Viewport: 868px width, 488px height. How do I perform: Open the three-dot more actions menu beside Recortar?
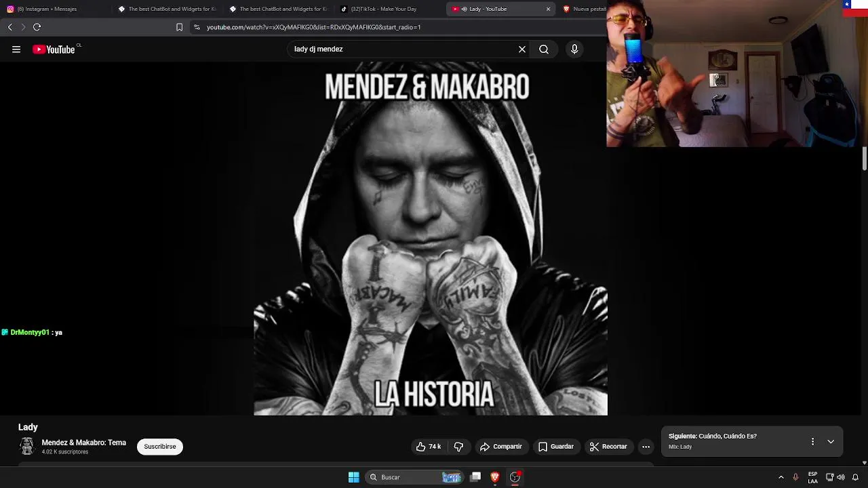(x=646, y=447)
